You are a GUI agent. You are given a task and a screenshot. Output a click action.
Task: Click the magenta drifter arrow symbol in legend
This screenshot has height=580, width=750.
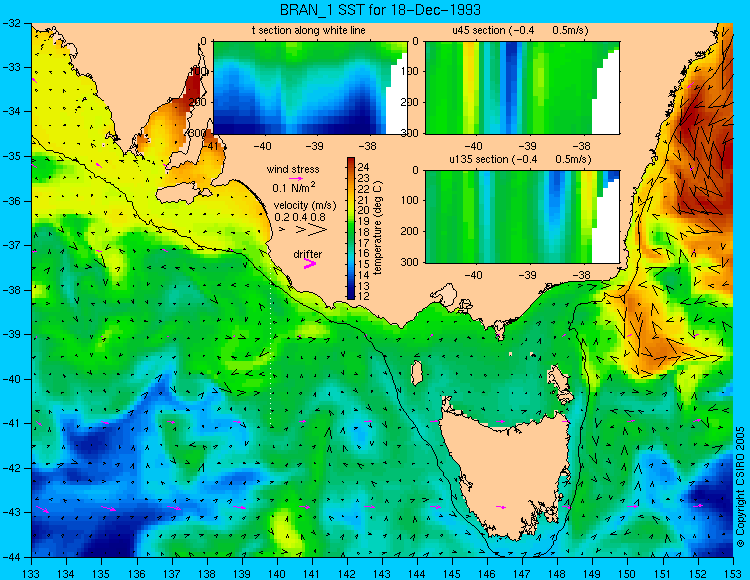(x=309, y=264)
